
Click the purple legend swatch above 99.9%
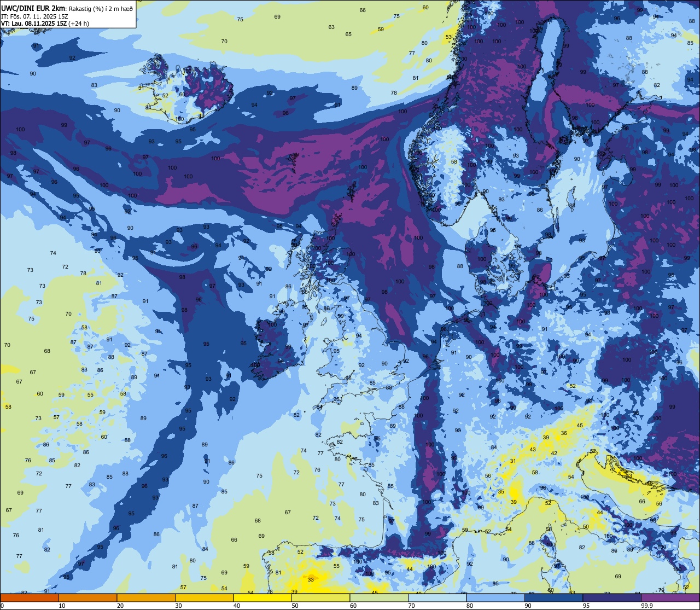click(x=670, y=597)
